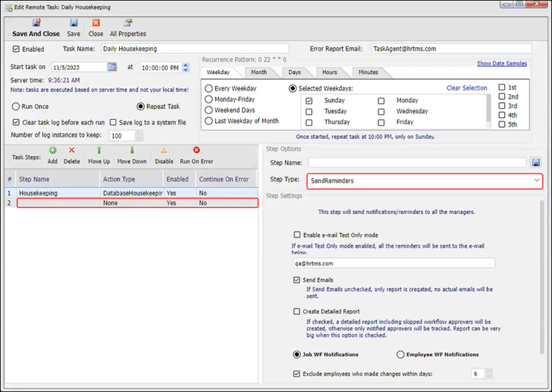Move the step down

[132, 151]
